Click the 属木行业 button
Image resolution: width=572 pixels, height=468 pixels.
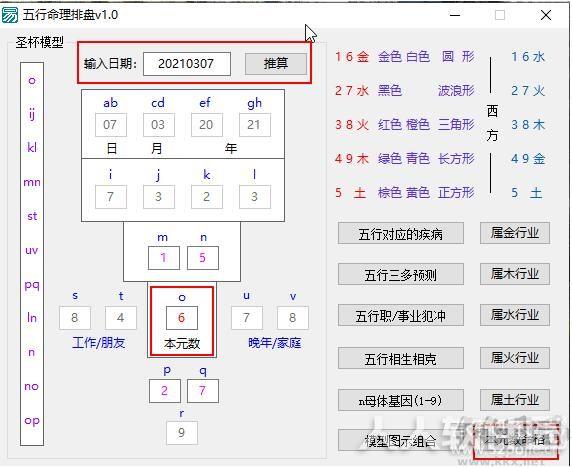[x=515, y=274]
